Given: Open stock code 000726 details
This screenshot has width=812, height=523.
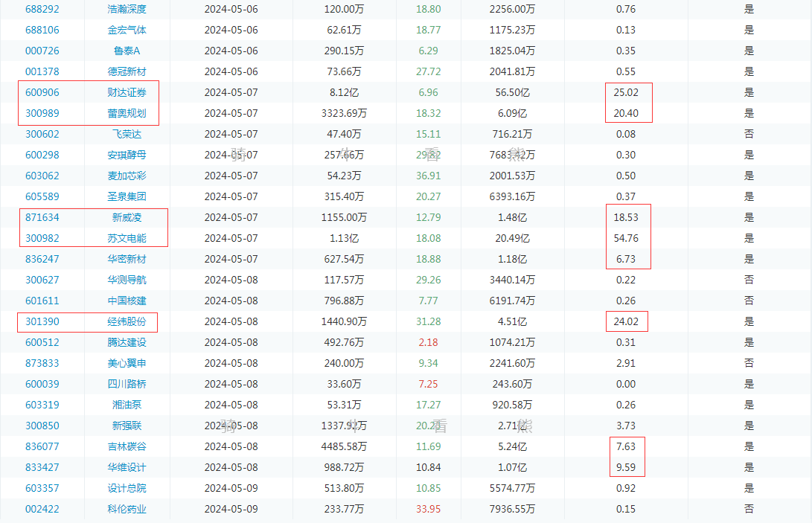Looking at the screenshot, I should (x=42, y=51).
